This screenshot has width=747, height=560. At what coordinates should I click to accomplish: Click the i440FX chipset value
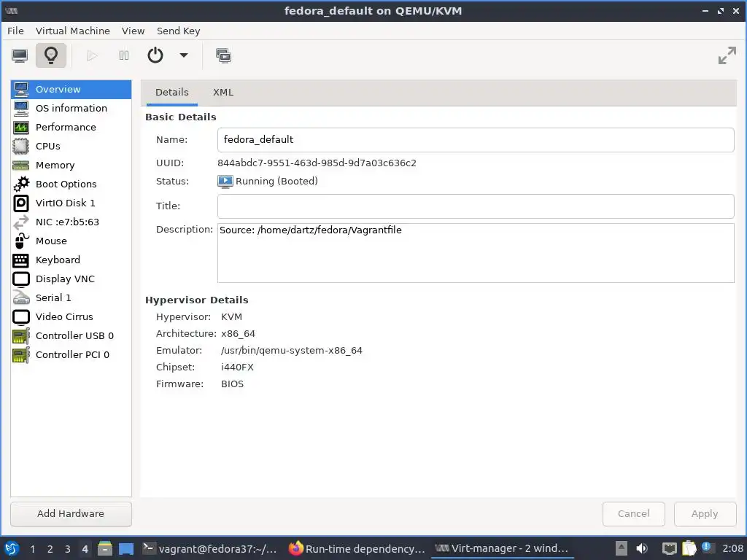point(237,367)
